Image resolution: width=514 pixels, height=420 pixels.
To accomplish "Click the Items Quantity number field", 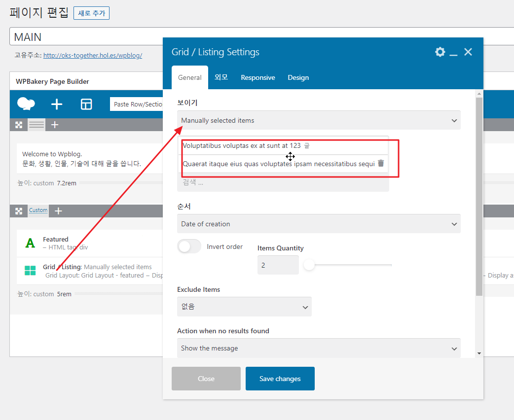I will (x=278, y=265).
